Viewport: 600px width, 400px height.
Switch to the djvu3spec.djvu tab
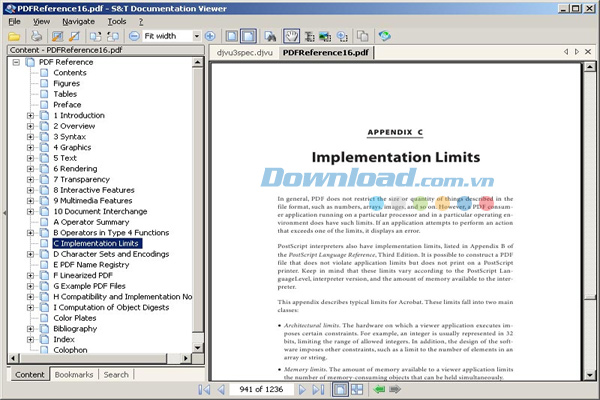[245, 52]
